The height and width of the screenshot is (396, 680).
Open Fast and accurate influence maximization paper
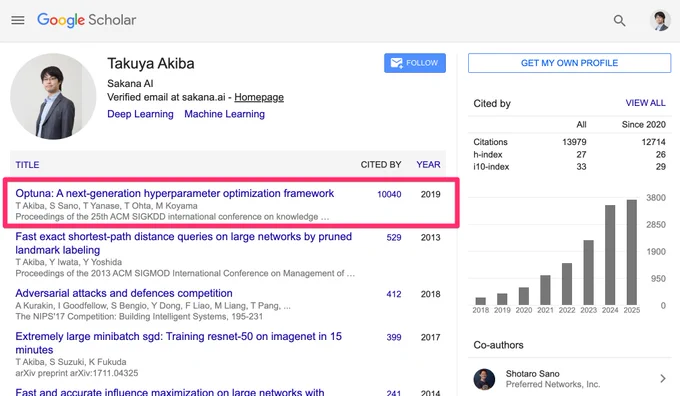(170, 392)
